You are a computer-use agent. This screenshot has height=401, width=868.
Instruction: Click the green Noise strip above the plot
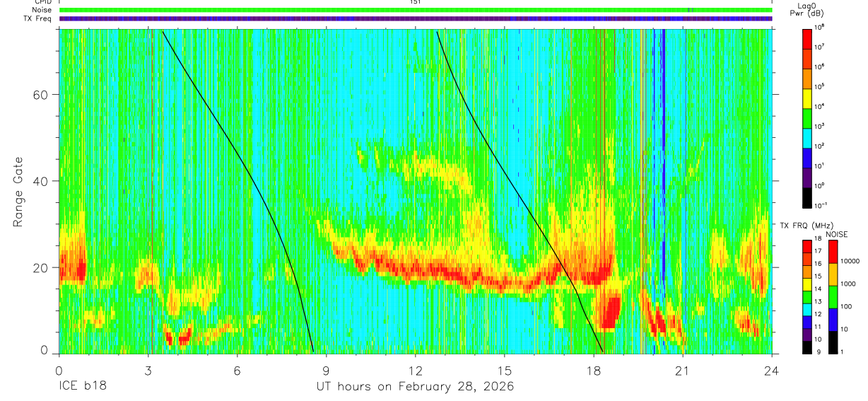point(415,11)
